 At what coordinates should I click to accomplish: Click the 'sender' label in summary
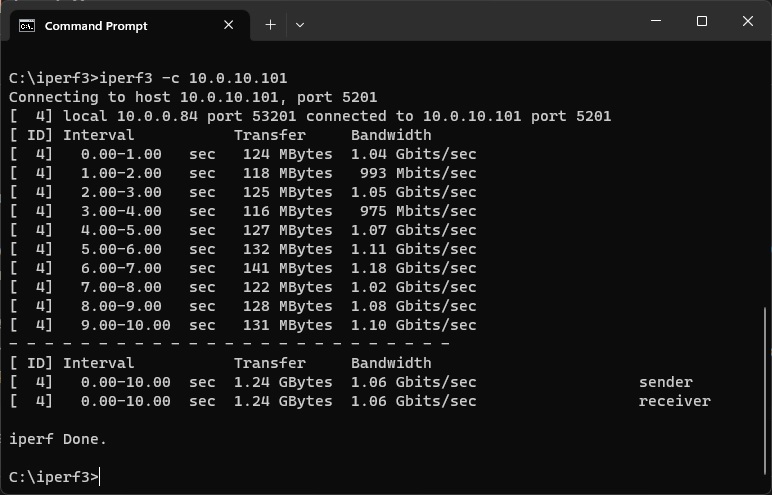click(666, 382)
